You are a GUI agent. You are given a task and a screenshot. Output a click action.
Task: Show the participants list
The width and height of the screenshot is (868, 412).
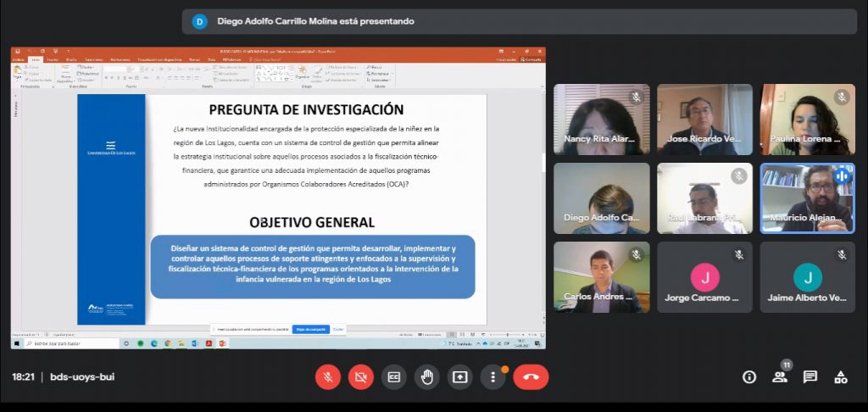tap(779, 377)
